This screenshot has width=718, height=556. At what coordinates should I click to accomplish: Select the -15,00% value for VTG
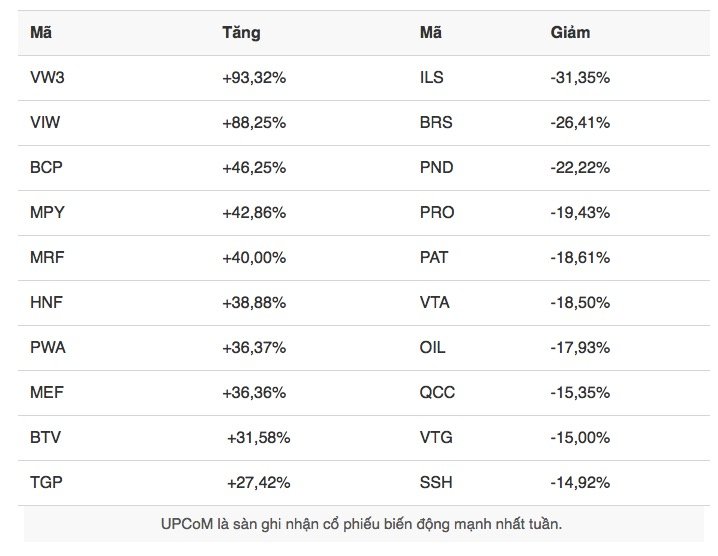coord(580,437)
